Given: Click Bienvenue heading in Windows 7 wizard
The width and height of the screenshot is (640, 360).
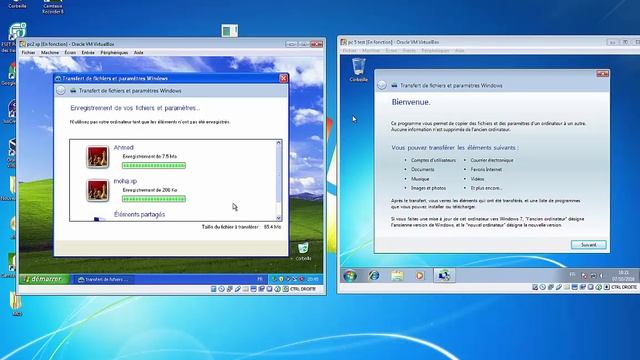Looking at the screenshot, I should (x=411, y=102).
